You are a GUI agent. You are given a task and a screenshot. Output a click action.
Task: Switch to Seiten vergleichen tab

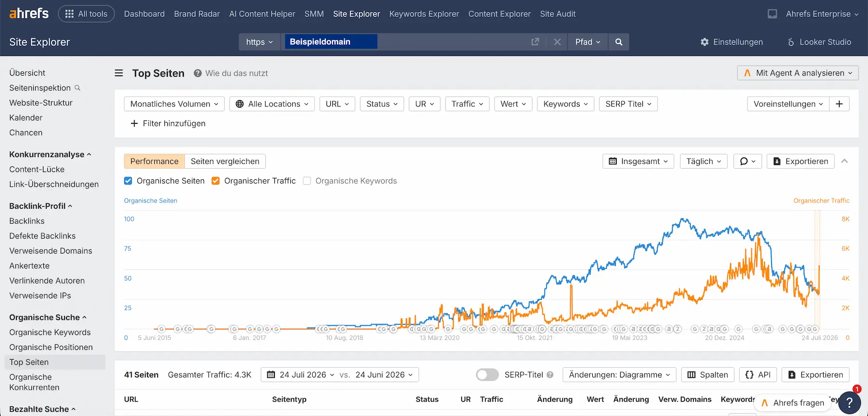pos(225,161)
